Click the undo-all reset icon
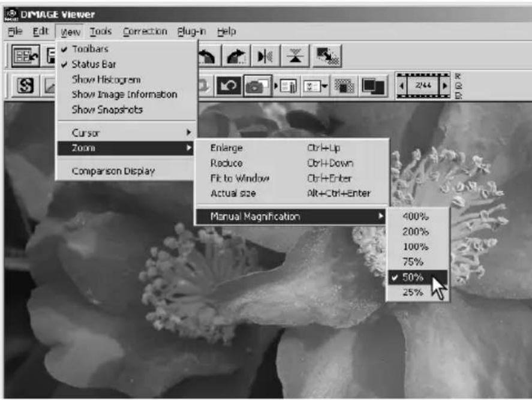Viewport: 532px width, 400px height. coord(229,86)
